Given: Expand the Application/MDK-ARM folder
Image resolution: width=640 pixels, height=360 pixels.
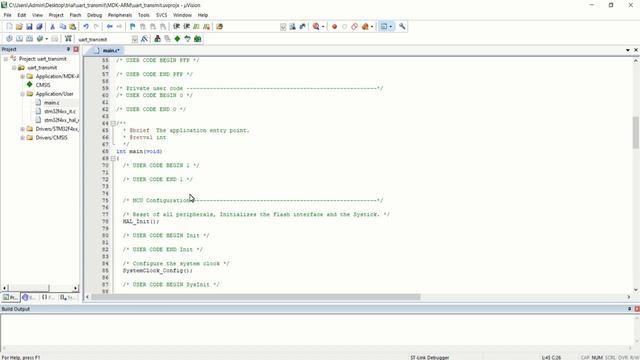Looking at the screenshot, I should coord(22,76).
